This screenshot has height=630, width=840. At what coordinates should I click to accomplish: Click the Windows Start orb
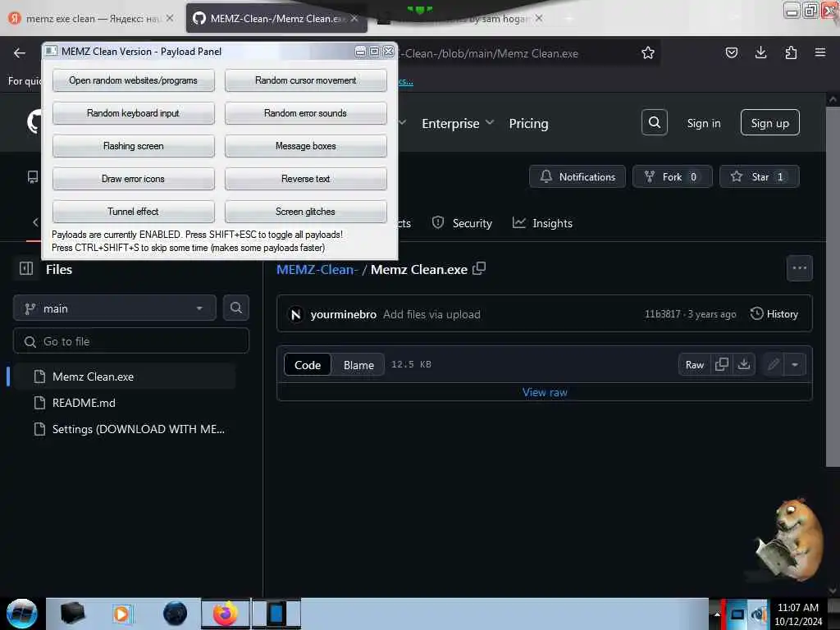tap(22, 614)
